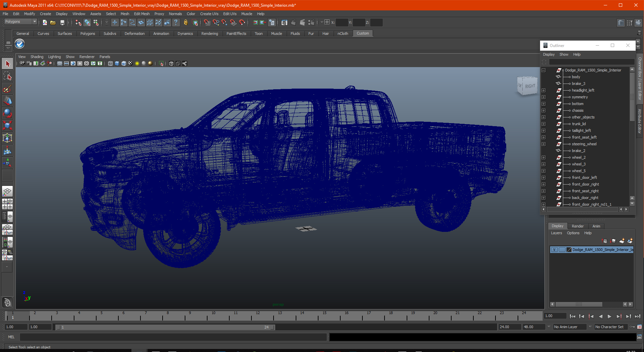
Task: Open the Render Settings icon
Action: (x=311, y=22)
